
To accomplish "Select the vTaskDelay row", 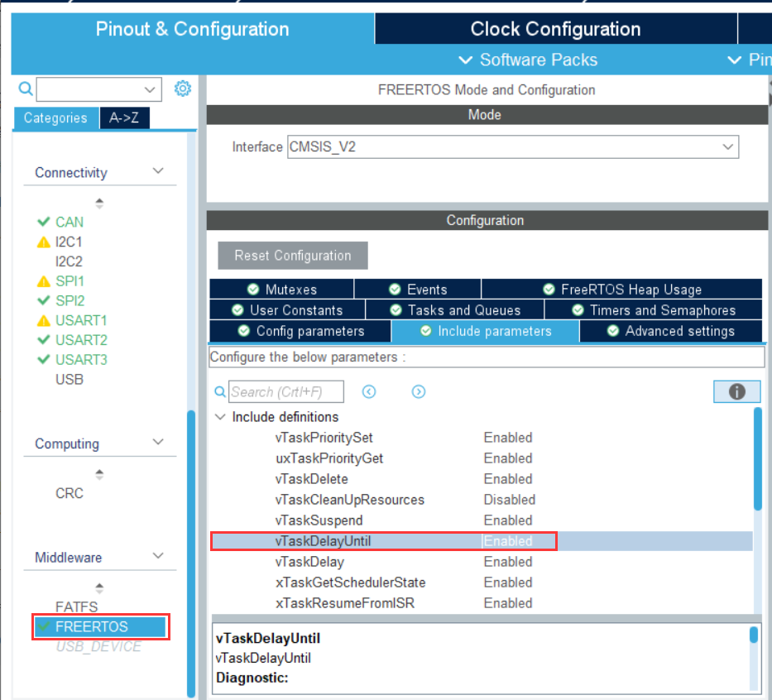I will coord(482,562).
